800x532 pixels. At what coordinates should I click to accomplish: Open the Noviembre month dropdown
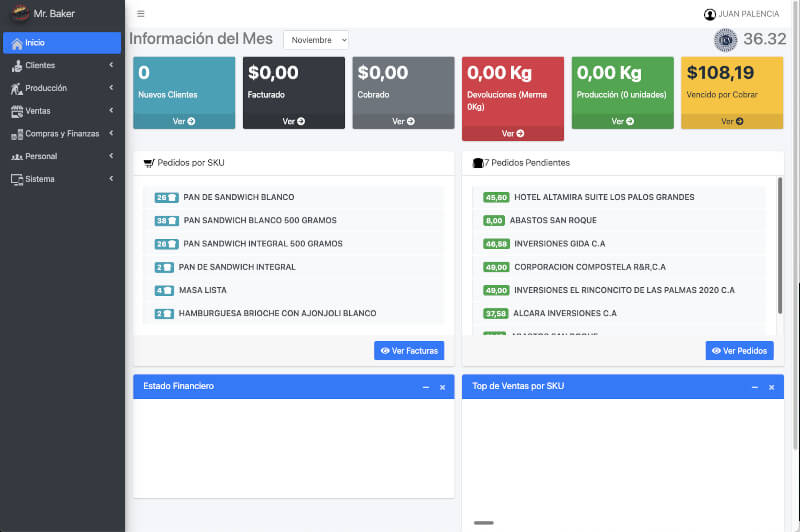pos(316,40)
